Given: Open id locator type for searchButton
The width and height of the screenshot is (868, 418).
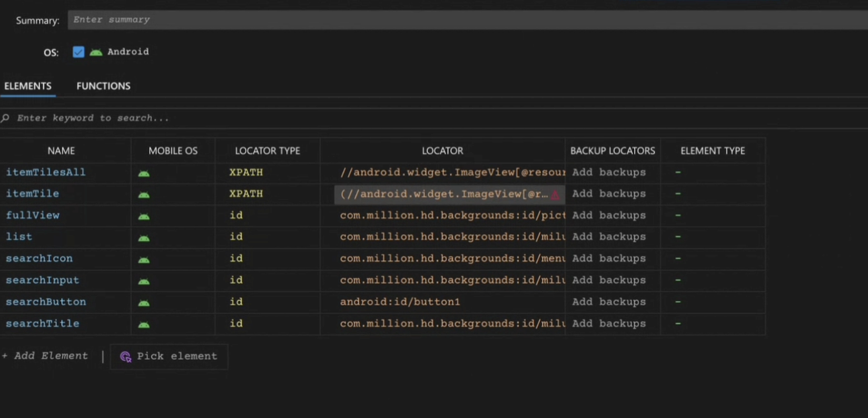Looking at the screenshot, I should tap(236, 302).
